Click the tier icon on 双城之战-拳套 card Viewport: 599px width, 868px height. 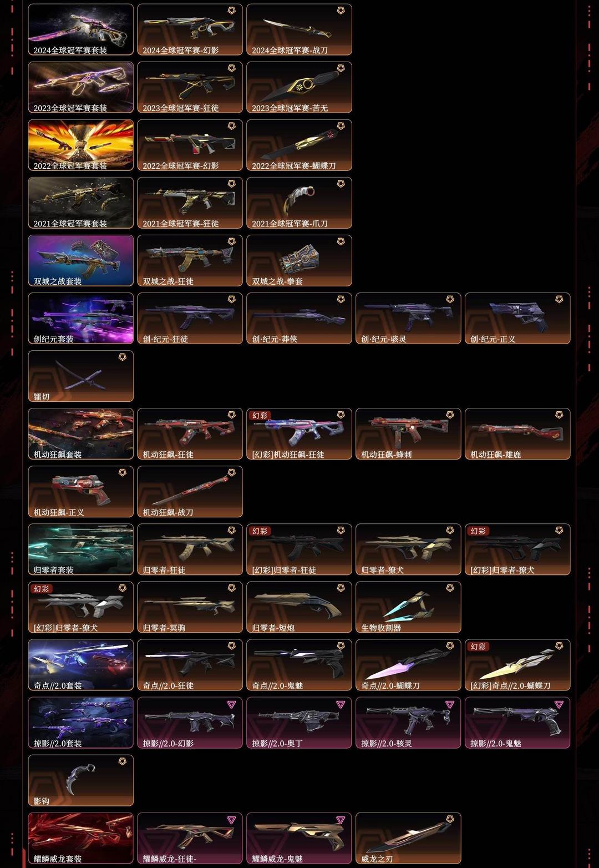pyautogui.click(x=341, y=241)
